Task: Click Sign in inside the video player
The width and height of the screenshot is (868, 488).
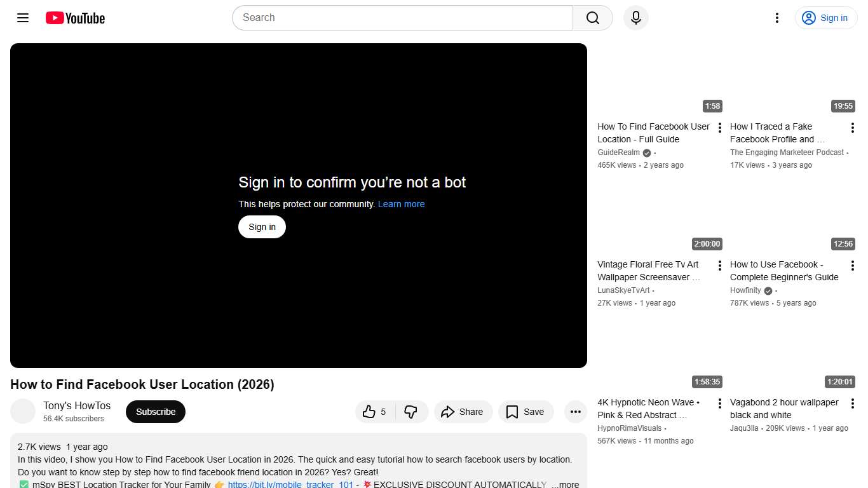Action: coord(261,227)
